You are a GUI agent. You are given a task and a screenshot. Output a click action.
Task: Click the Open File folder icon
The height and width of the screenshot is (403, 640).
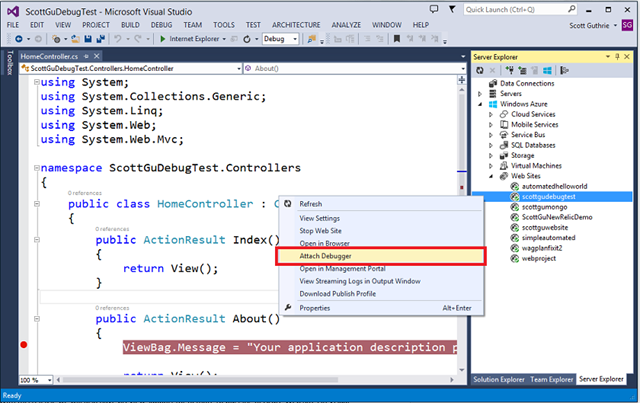76,39
